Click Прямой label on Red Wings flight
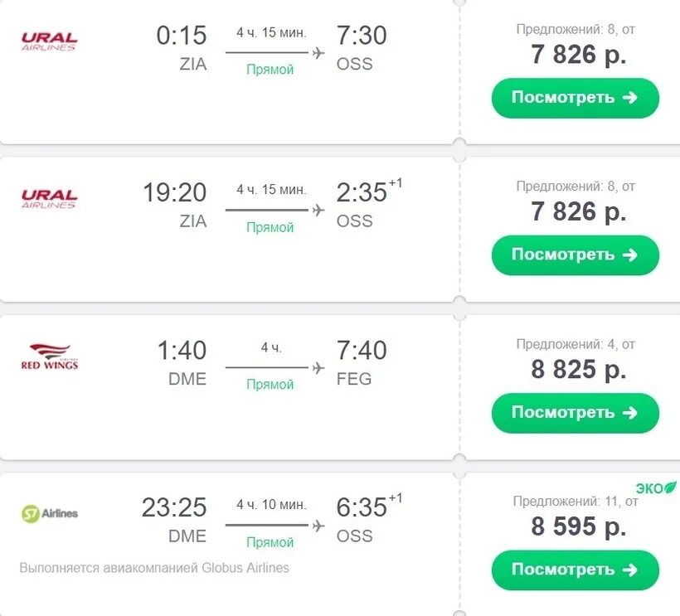This screenshot has width=680, height=616. tap(270, 385)
